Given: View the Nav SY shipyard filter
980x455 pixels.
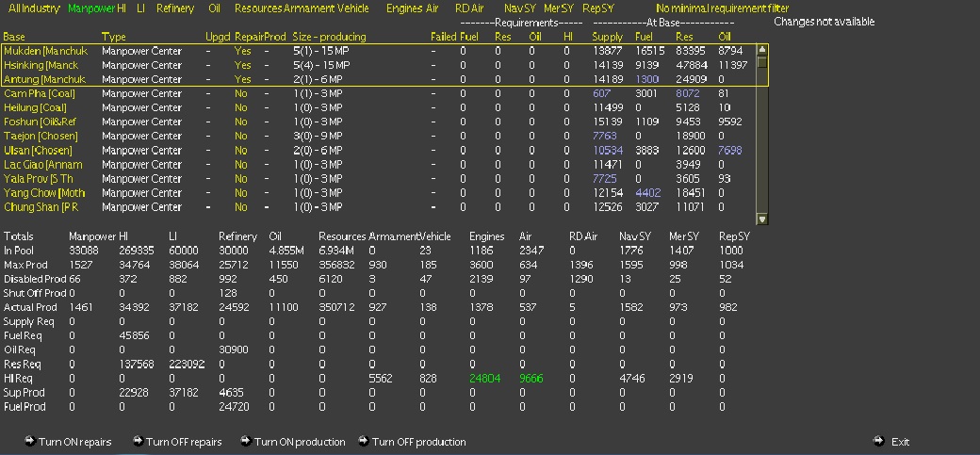Looking at the screenshot, I should (520, 8).
